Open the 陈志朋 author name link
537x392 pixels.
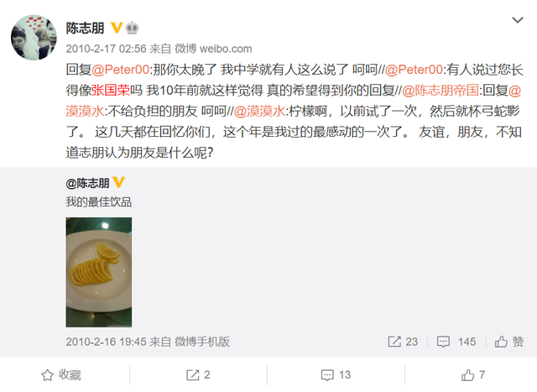[85, 28]
